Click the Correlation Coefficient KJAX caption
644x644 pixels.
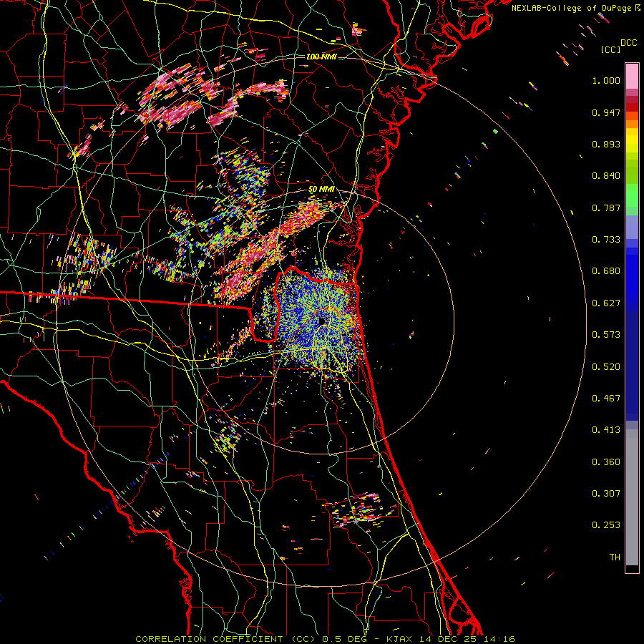pyautogui.click(x=325, y=639)
